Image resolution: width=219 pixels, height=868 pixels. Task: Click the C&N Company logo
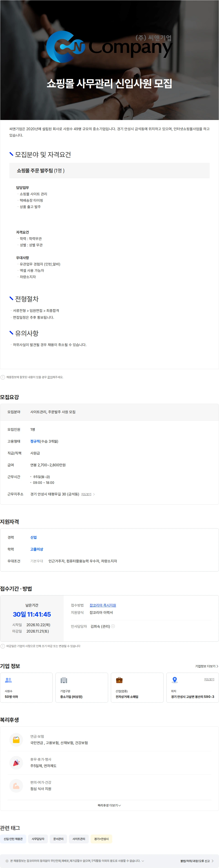(109, 47)
